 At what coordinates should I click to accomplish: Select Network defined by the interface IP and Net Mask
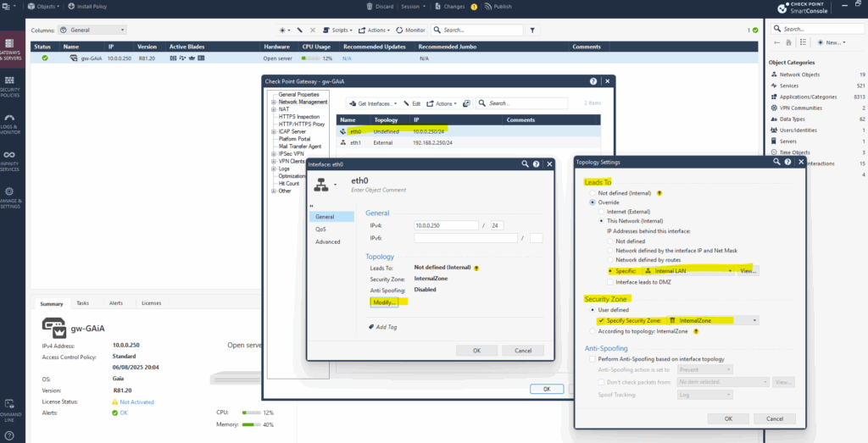click(610, 251)
